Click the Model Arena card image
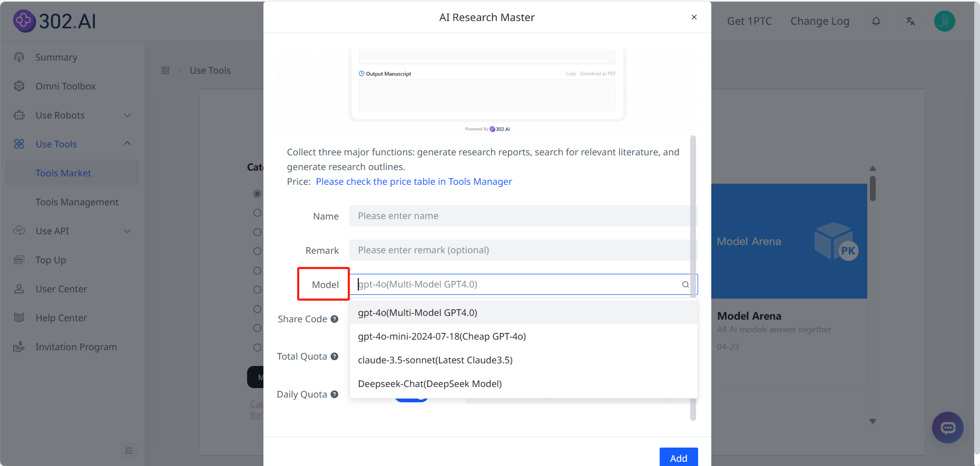Viewport: 980px width, 466px height. pyautogui.click(x=789, y=241)
